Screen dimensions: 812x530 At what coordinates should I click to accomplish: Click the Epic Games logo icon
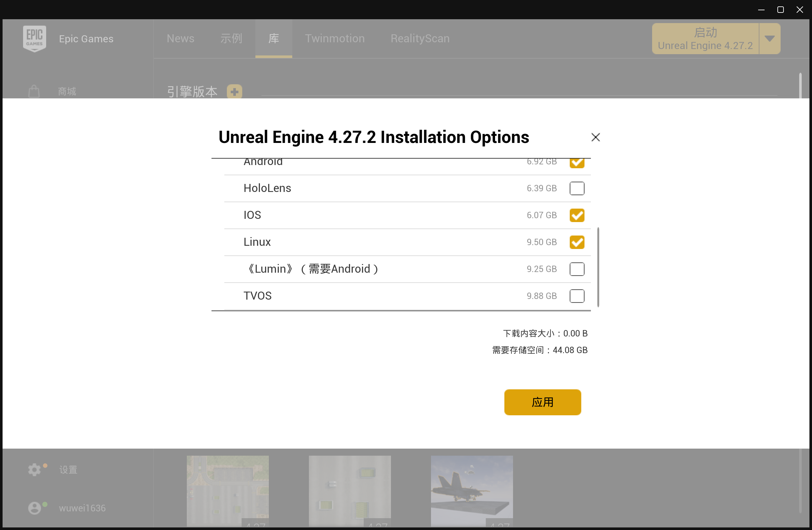pyautogui.click(x=35, y=38)
